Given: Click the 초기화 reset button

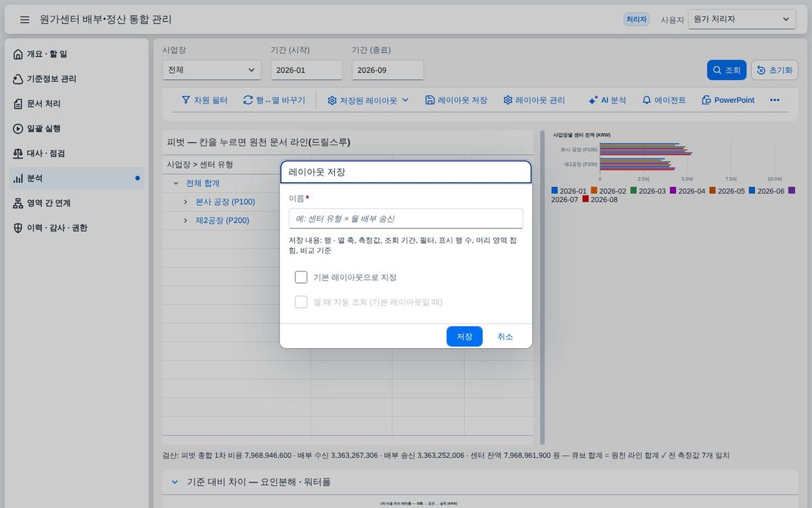Looking at the screenshot, I should [x=775, y=70].
